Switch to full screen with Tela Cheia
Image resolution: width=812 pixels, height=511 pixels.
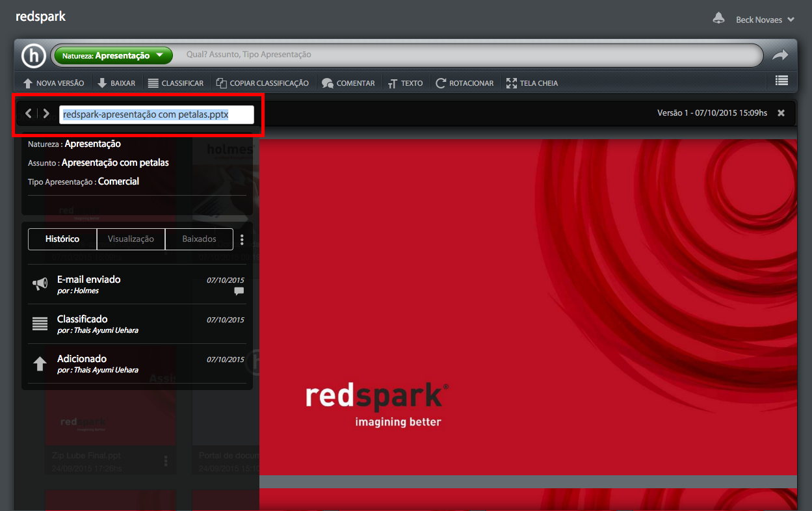[532, 83]
